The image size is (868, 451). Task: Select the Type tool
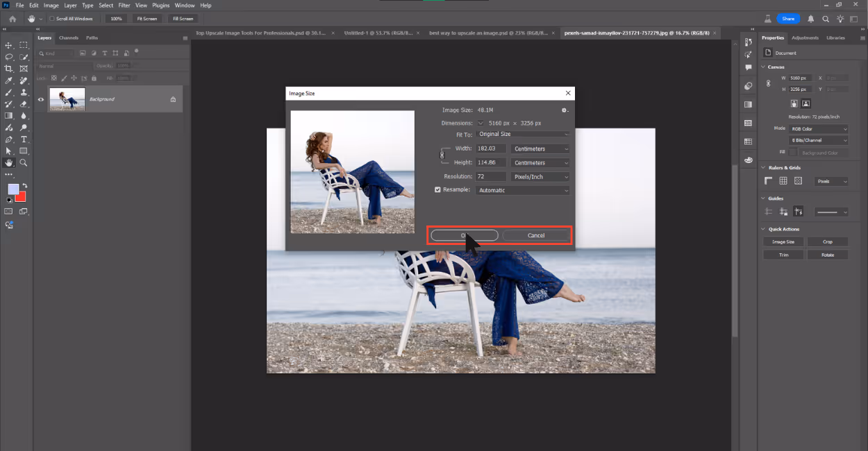(24, 139)
